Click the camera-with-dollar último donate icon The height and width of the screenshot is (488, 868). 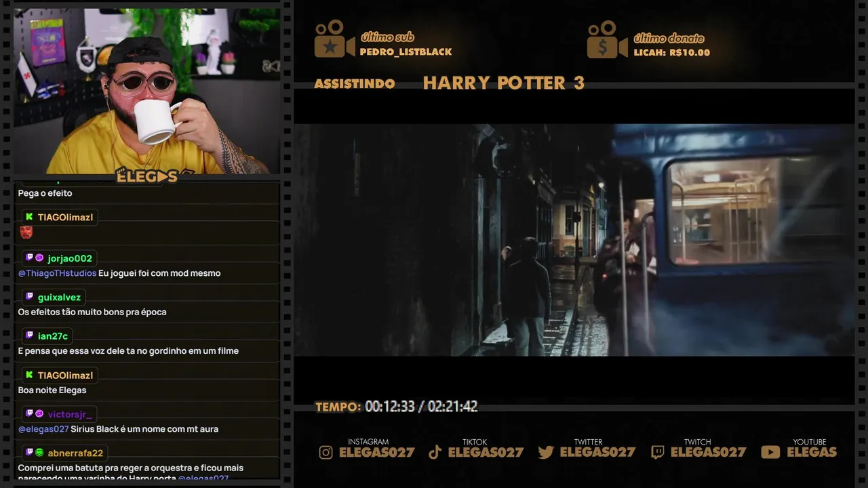click(x=607, y=39)
